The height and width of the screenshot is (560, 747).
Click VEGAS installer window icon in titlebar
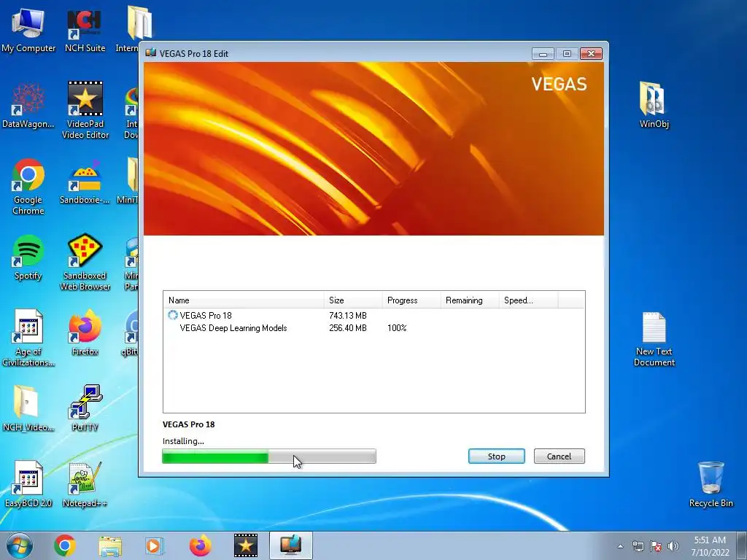(x=151, y=52)
